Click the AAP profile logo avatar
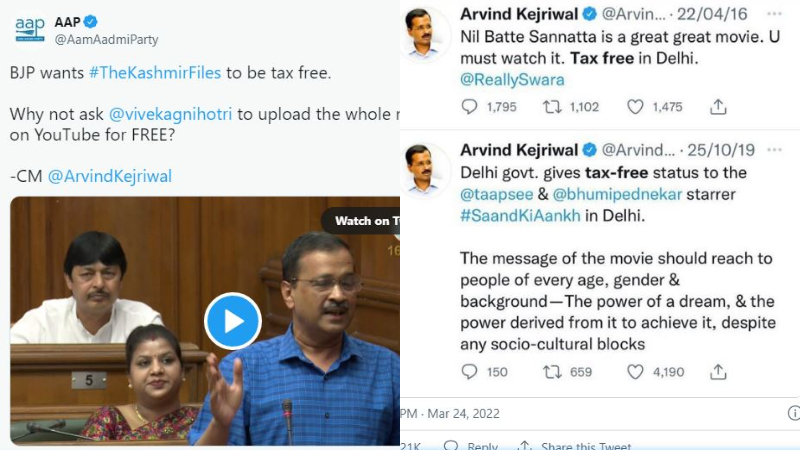The height and width of the screenshot is (450, 800). 30,30
